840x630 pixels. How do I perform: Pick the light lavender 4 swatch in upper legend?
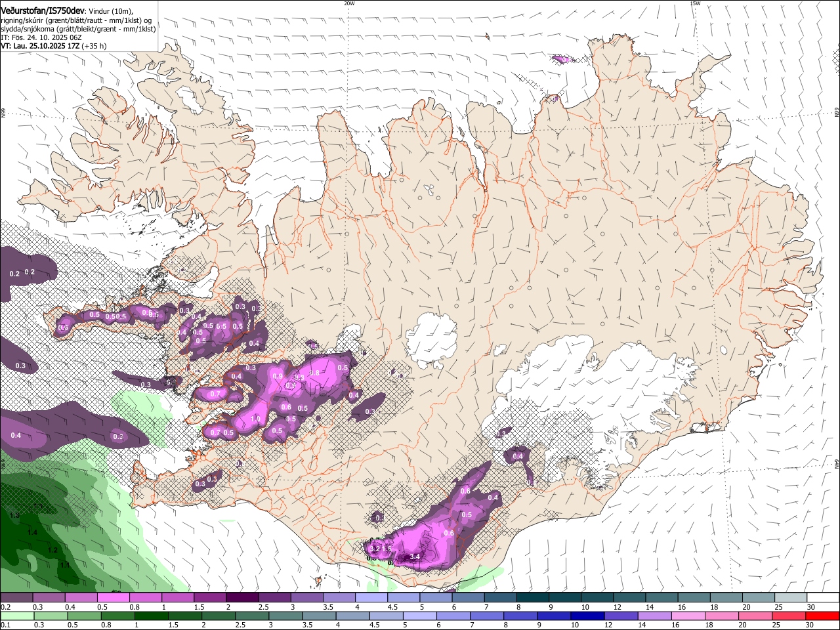click(x=370, y=597)
